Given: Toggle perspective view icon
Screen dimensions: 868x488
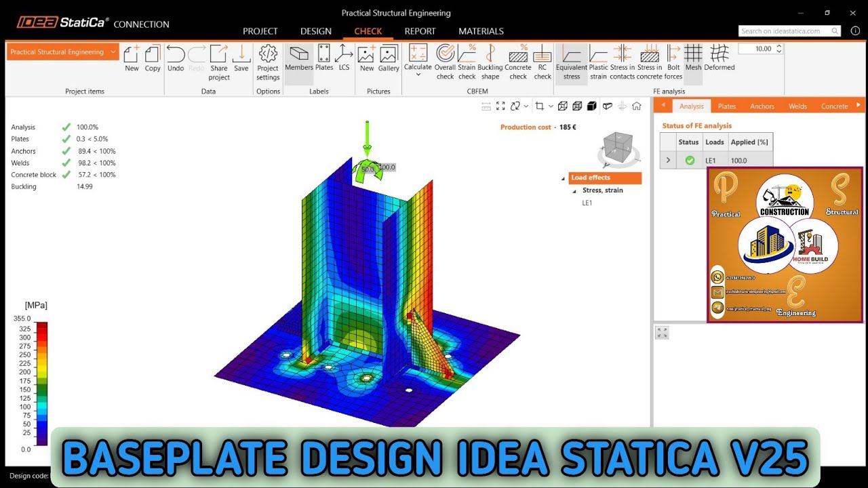Looking at the screenshot, I should pyautogui.click(x=607, y=106).
